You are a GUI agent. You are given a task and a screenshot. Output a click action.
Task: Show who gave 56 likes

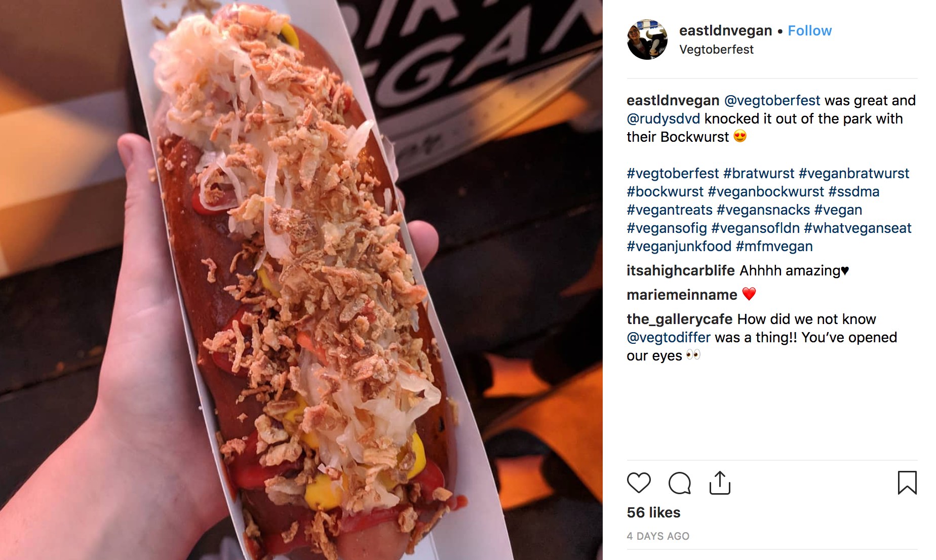[x=653, y=512]
